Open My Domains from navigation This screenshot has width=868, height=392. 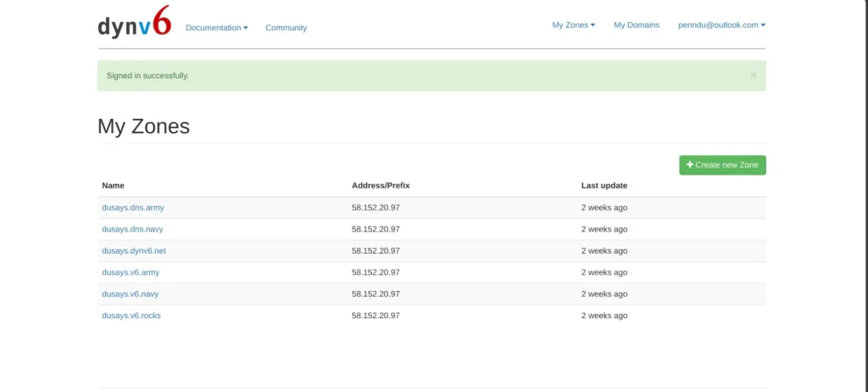(x=637, y=25)
